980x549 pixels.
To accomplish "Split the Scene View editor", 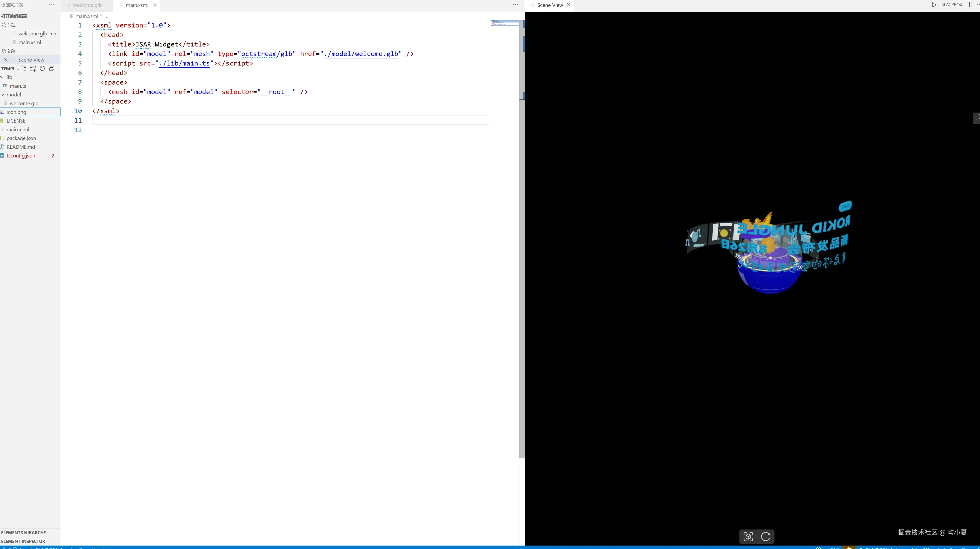I will click(969, 5).
